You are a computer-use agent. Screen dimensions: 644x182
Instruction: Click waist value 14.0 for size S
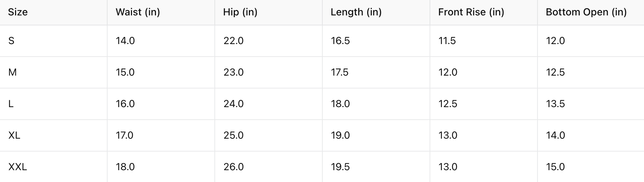(125, 41)
